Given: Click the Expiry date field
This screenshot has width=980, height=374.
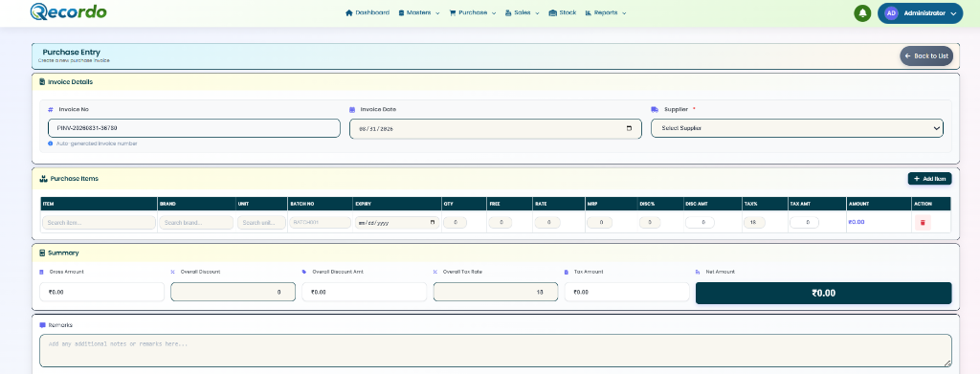Looking at the screenshot, I should pos(397,222).
